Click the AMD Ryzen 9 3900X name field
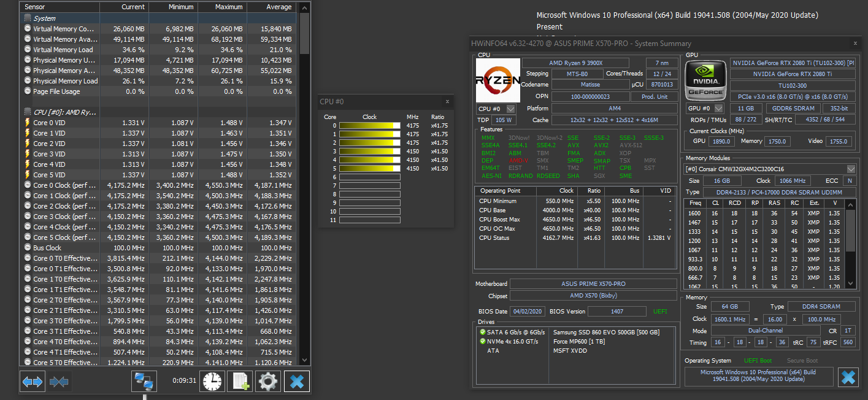The image size is (868, 400). [575, 63]
